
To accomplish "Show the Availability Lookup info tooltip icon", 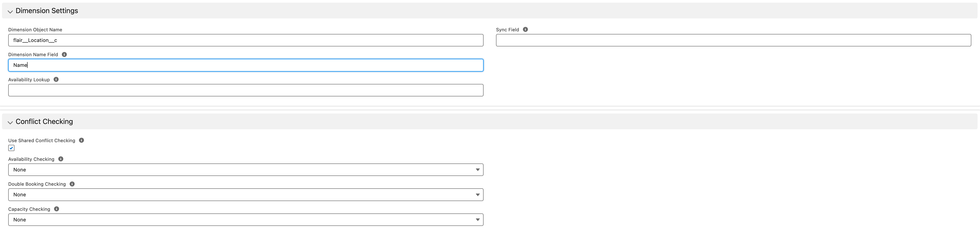I will point(56,80).
